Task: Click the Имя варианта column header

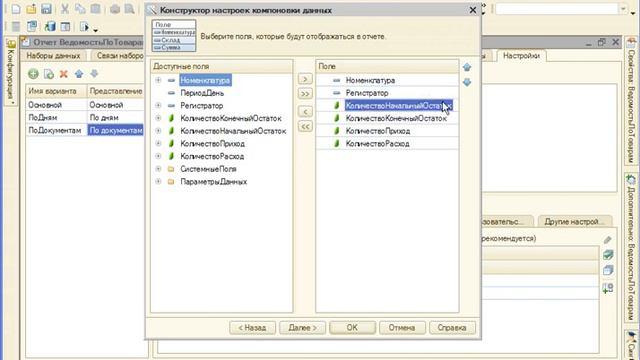Action: [x=56, y=91]
